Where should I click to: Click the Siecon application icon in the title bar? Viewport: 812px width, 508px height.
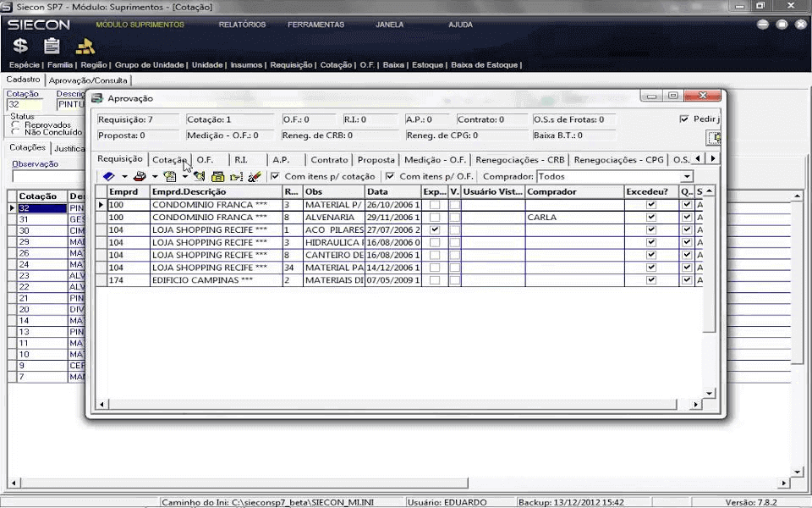6,7
